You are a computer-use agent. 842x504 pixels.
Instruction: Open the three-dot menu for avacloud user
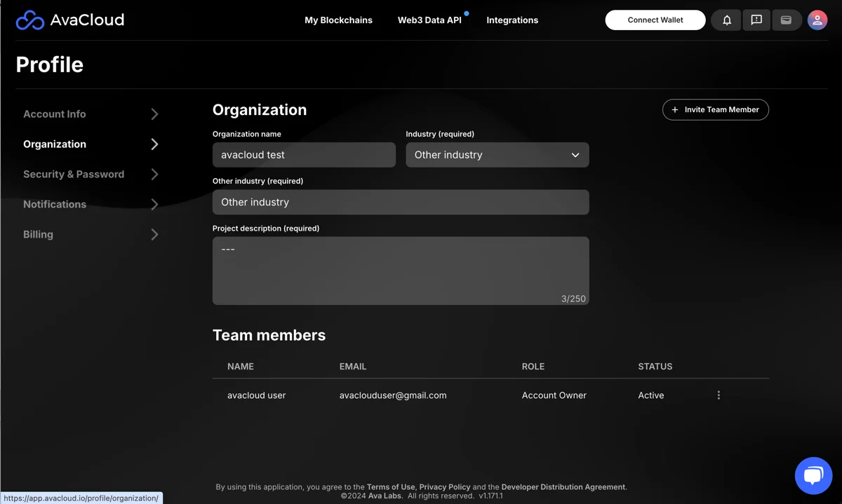point(719,395)
